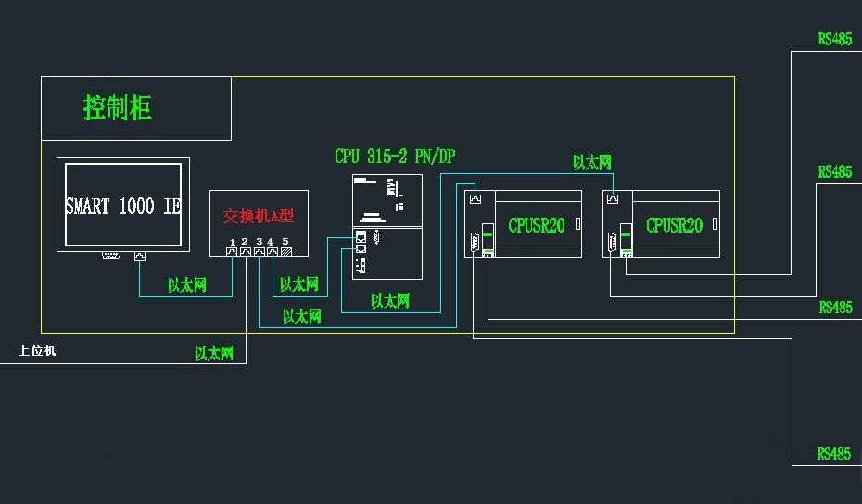The image size is (862, 504).
Task: Click the Ethernet port under SMART 1000 IE
Action: [x=139, y=256]
